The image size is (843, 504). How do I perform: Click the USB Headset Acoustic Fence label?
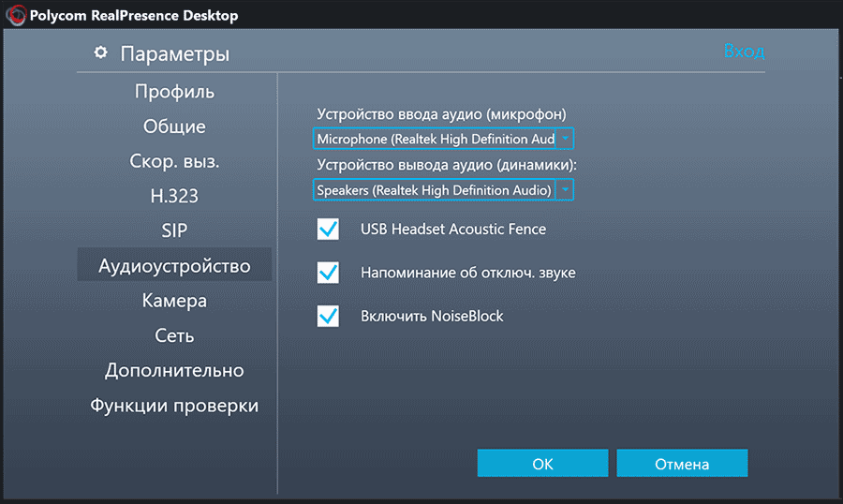[x=453, y=230]
